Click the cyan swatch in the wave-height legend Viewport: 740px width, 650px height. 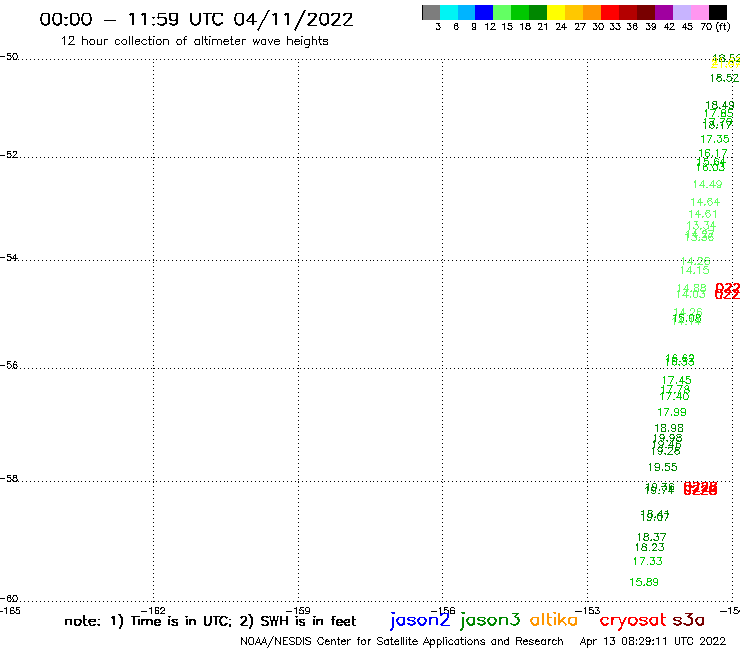click(x=449, y=12)
